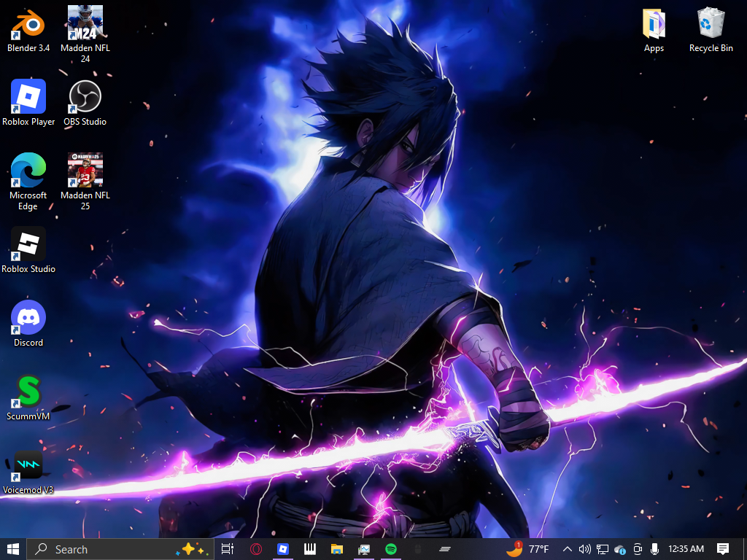
Task: Show hidden system tray icons
Action: 567,549
